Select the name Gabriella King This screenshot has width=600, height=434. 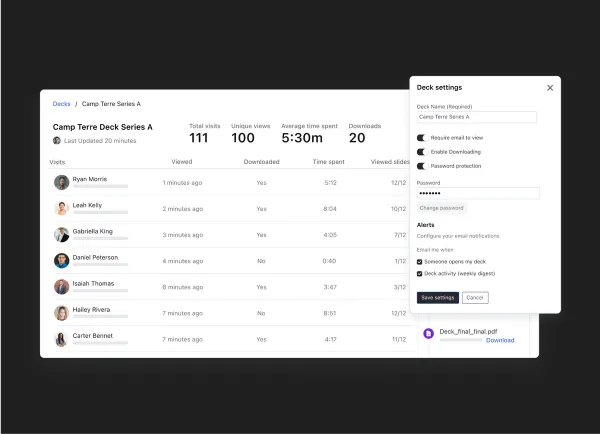pos(93,231)
